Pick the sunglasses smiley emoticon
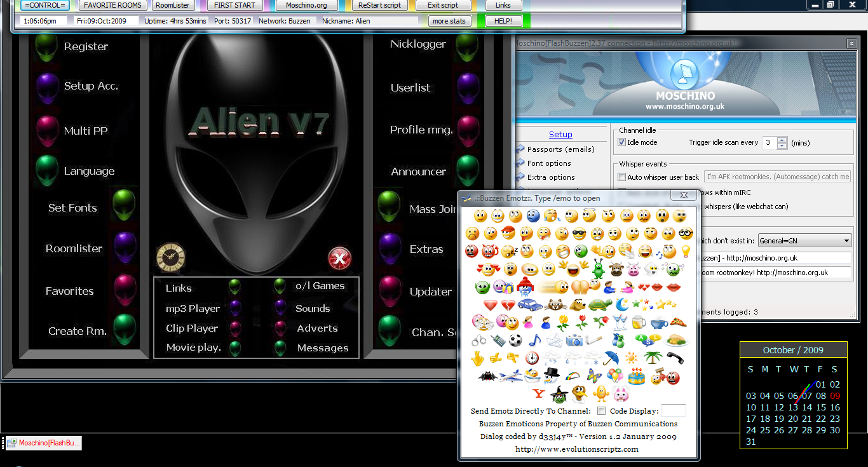Image resolution: width=868 pixels, height=467 pixels. pos(579,234)
